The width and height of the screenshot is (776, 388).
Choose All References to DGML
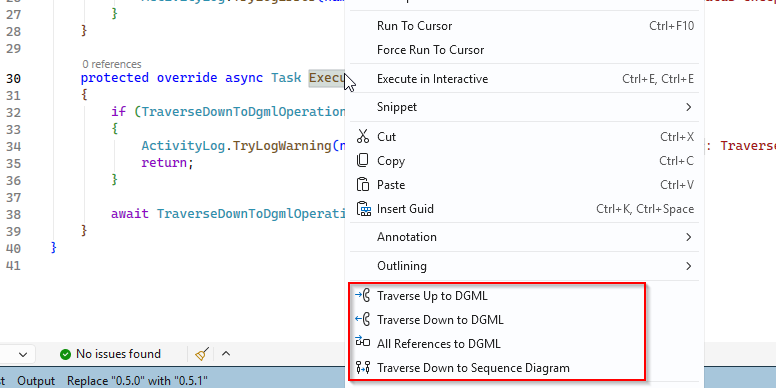tap(524, 343)
